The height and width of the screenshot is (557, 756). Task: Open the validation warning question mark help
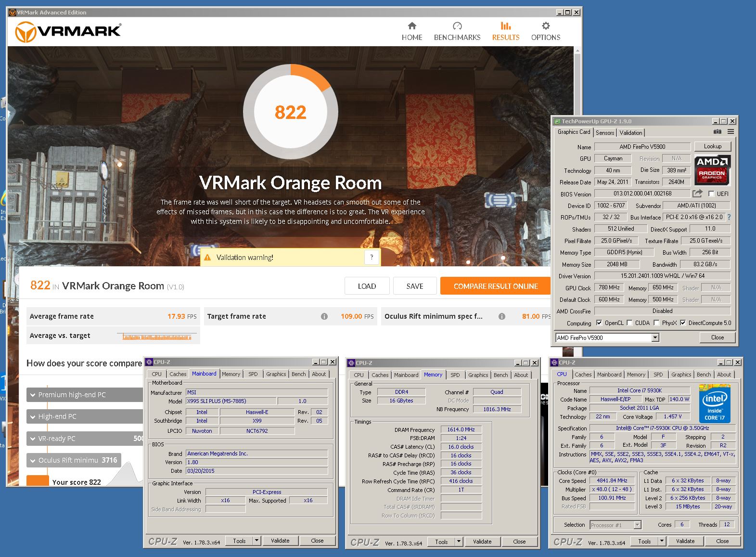tap(372, 257)
